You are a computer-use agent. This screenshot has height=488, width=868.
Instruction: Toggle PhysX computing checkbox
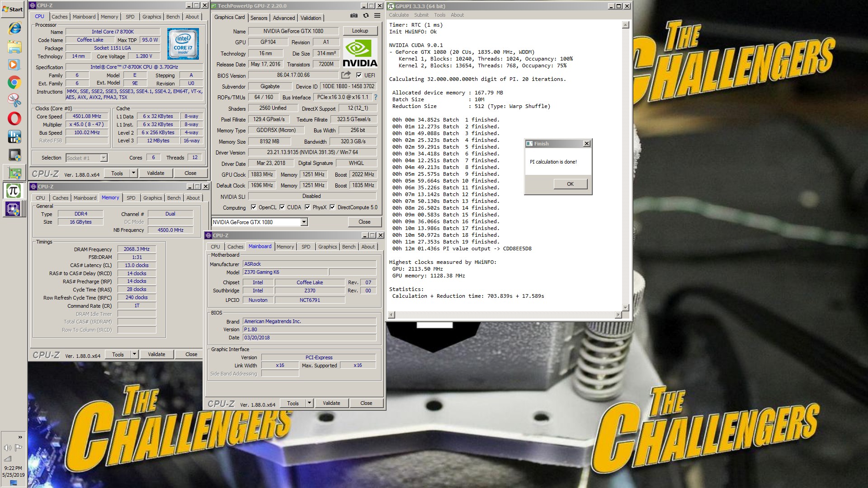click(307, 207)
